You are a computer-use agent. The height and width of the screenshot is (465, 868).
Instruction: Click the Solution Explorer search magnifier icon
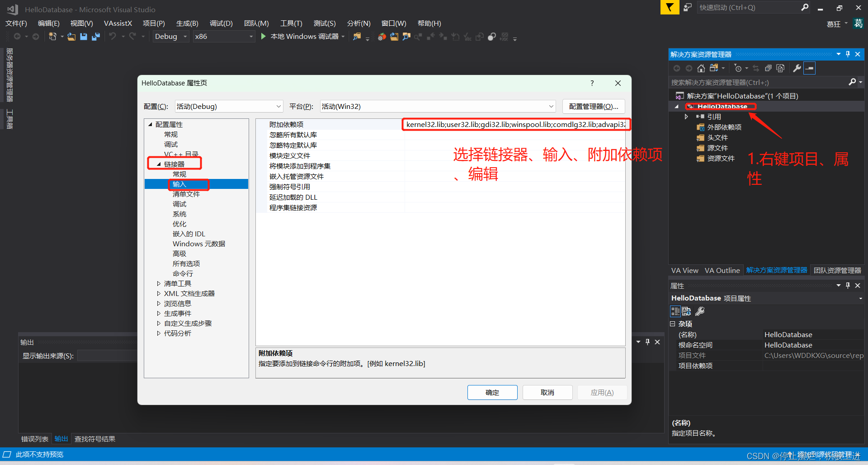852,82
